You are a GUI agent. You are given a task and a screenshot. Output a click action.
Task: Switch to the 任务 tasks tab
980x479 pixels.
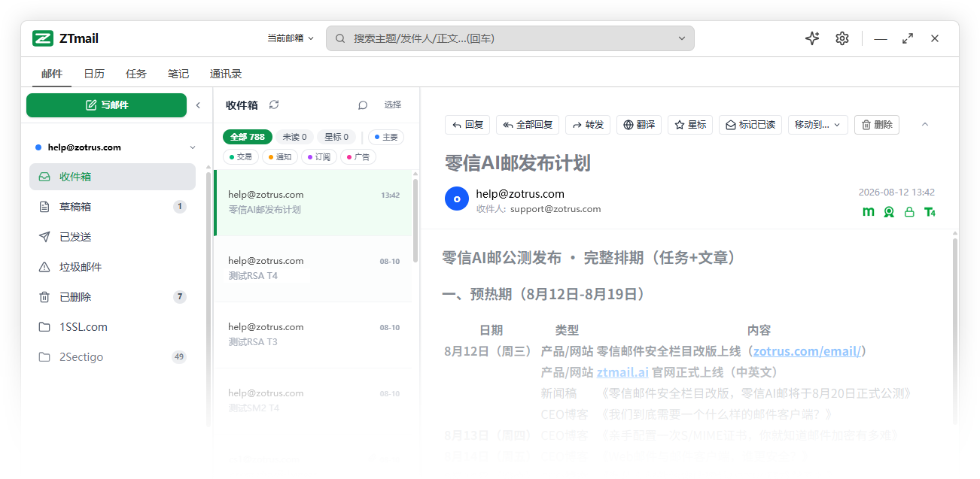click(x=136, y=74)
